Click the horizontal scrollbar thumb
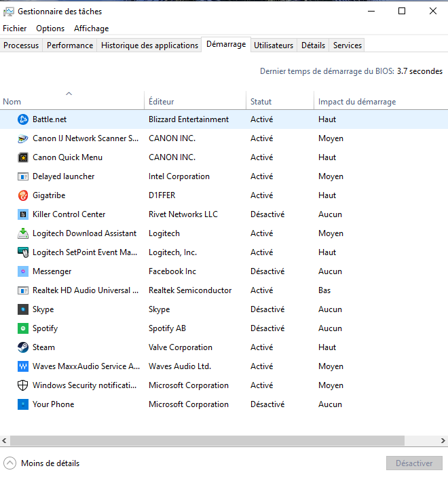Image resolution: width=448 pixels, height=479 pixels. [207, 440]
